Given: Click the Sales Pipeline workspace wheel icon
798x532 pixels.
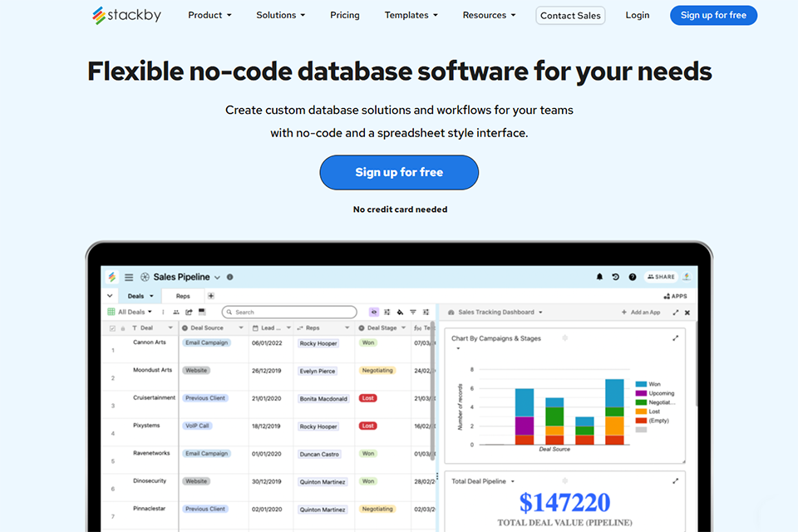Looking at the screenshot, I should click(145, 277).
